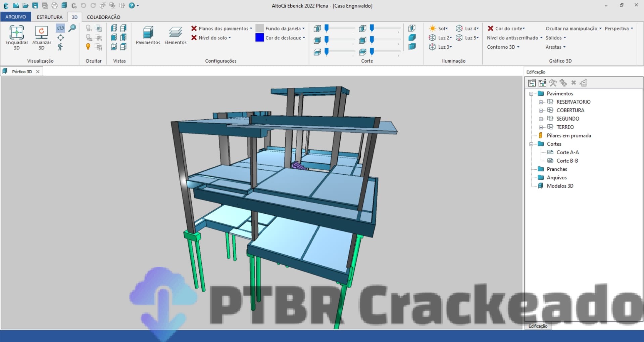This screenshot has width=644, height=342.
Task: Click the top-left Corte slider handle
Action: [x=327, y=28]
